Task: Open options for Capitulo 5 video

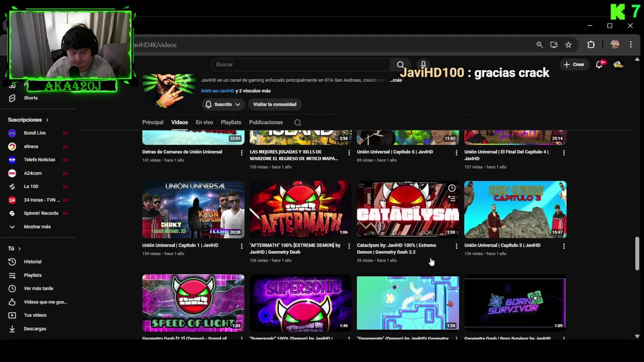Action: point(456,152)
